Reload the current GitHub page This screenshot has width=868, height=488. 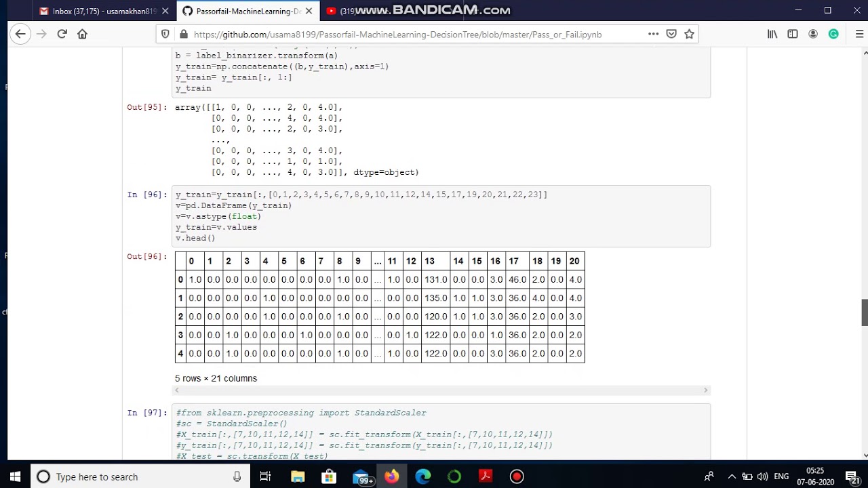(62, 34)
